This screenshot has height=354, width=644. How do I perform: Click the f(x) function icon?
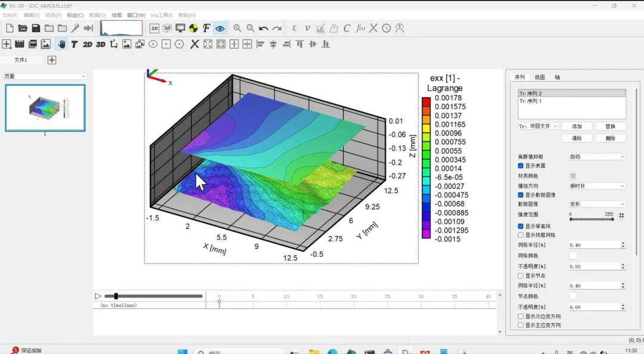[x=360, y=28]
